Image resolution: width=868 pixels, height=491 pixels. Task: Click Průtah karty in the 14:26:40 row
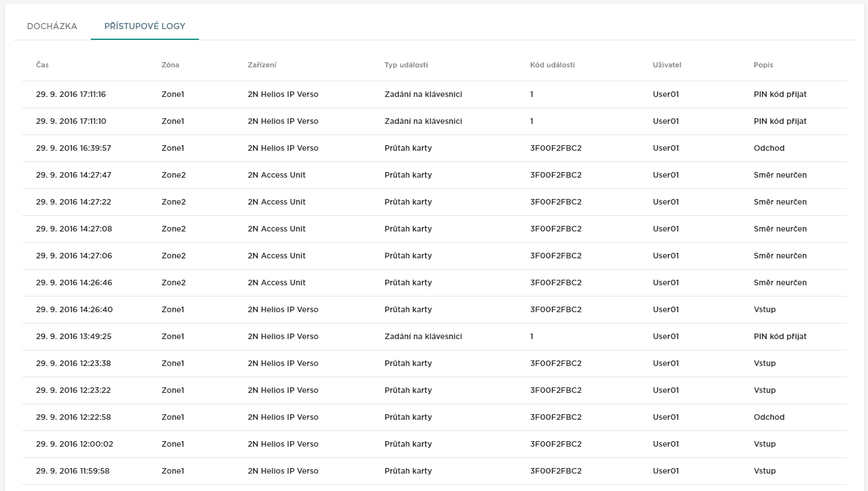[x=408, y=309]
